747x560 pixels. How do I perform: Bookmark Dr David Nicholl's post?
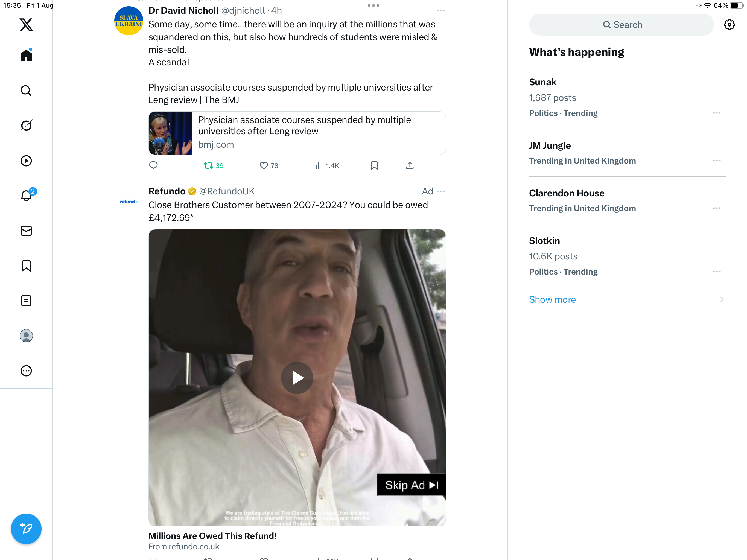[x=374, y=165]
